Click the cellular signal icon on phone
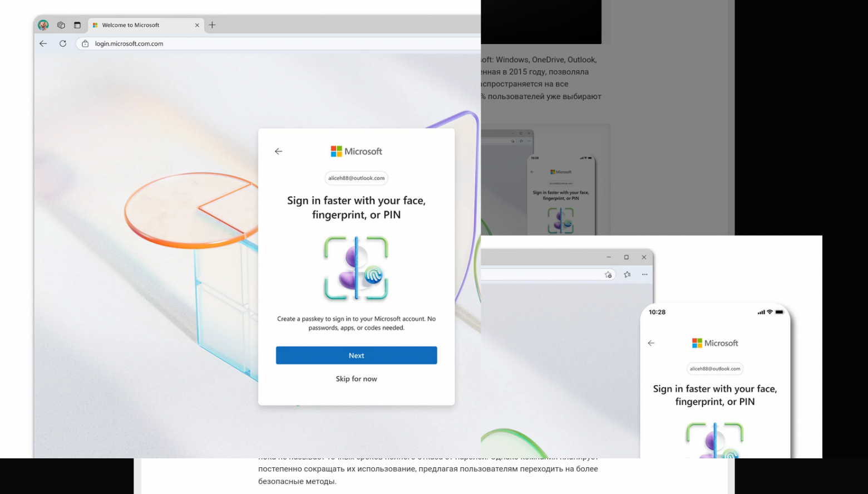The image size is (868, 494). (761, 312)
